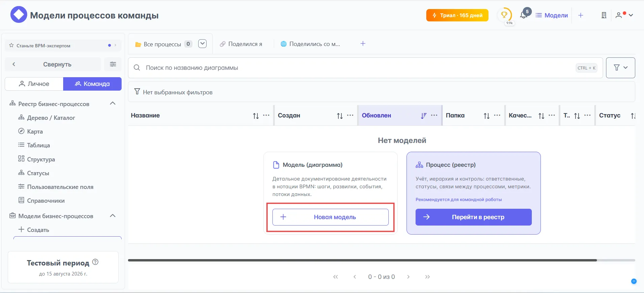
Task: Expand the Все процессы dropdown arrow
Action: pos(202,44)
